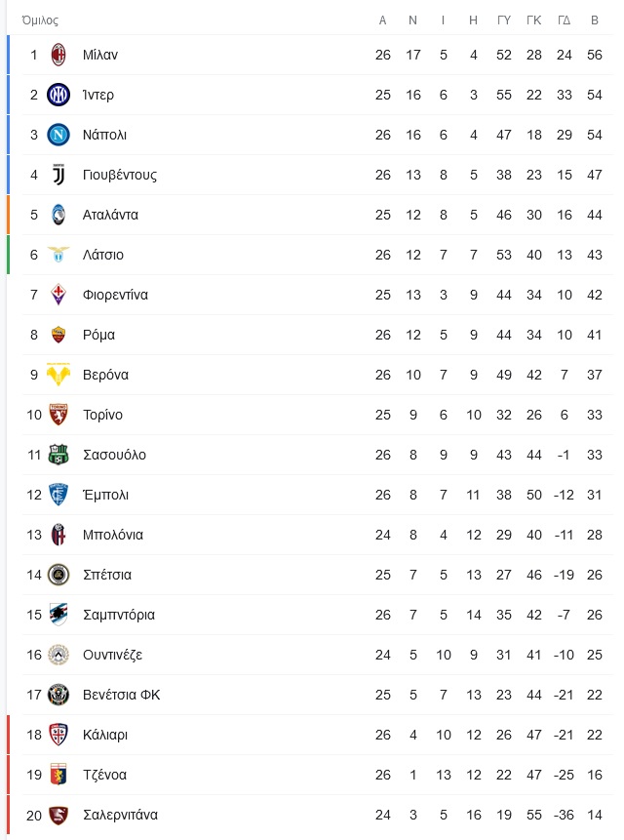The height and width of the screenshot is (840, 624).
Task: Click the Σαλερνιτάνα team name
Action: pos(120,815)
